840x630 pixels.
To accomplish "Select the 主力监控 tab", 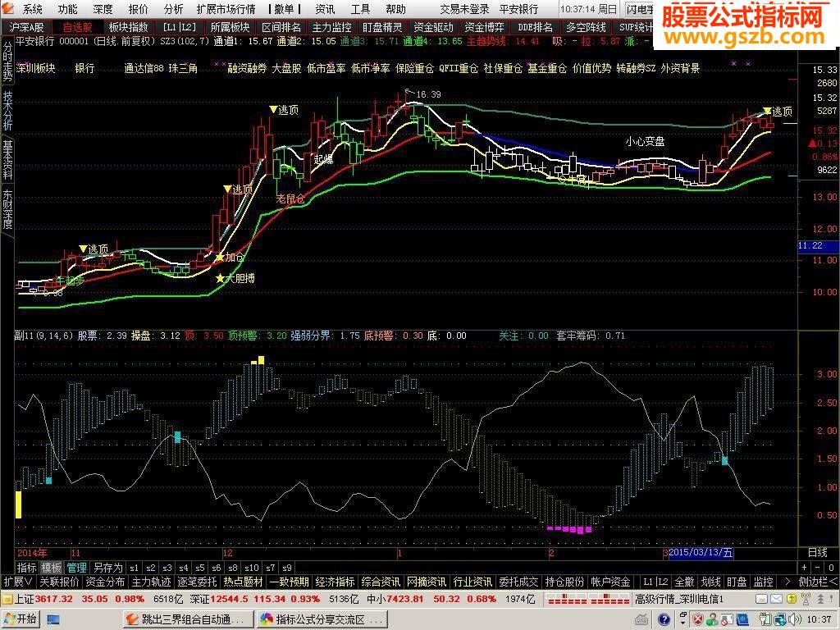I will click(x=331, y=27).
